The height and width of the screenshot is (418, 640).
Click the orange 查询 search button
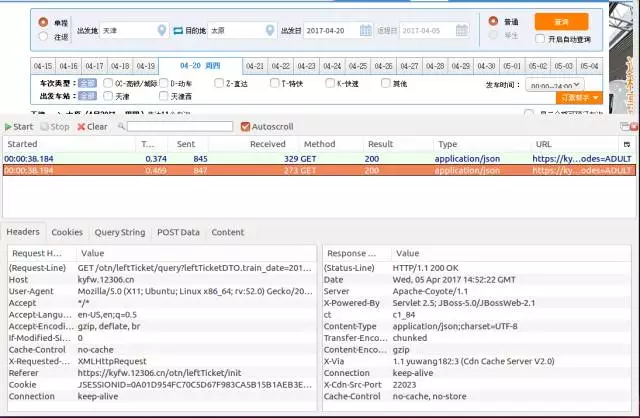pyautogui.click(x=562, y=22)
